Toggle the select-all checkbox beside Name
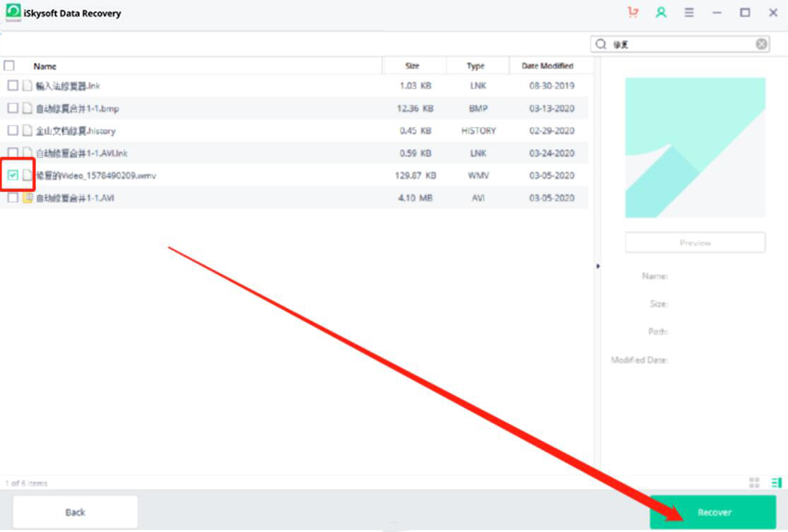Viewport: 788px width, 532px height. point(9,66)
